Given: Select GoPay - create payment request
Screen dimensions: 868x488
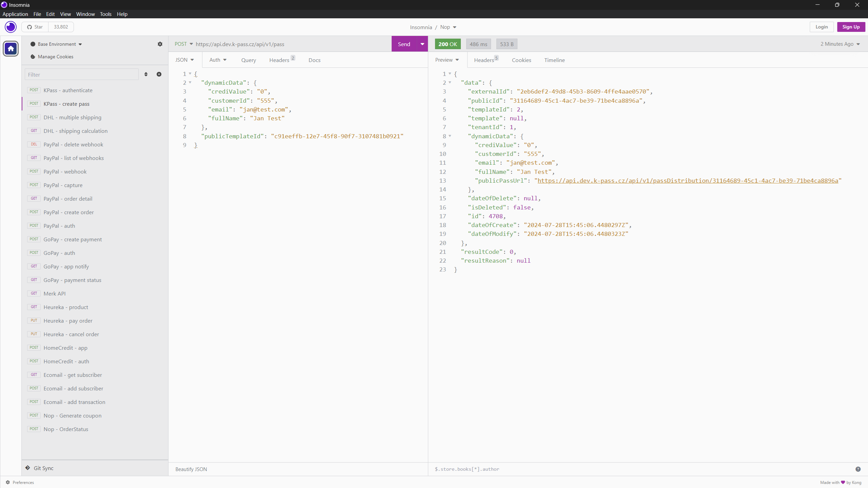Looking at the screenshot, I should tap(95, 239).
